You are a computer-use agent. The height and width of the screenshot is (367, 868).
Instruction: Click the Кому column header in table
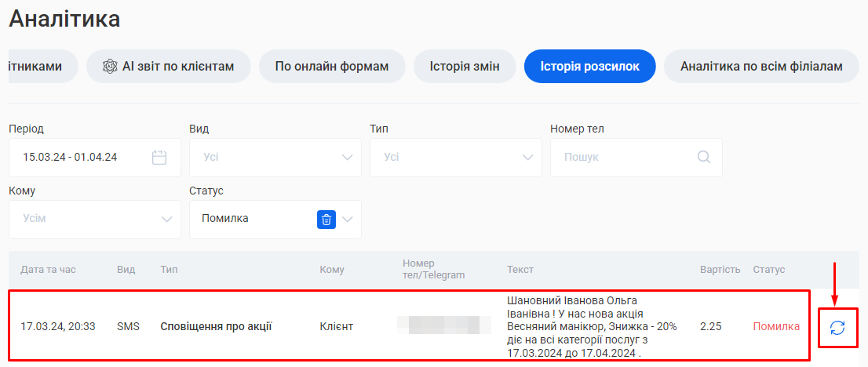pyautogui.click(x=332, y=270)
